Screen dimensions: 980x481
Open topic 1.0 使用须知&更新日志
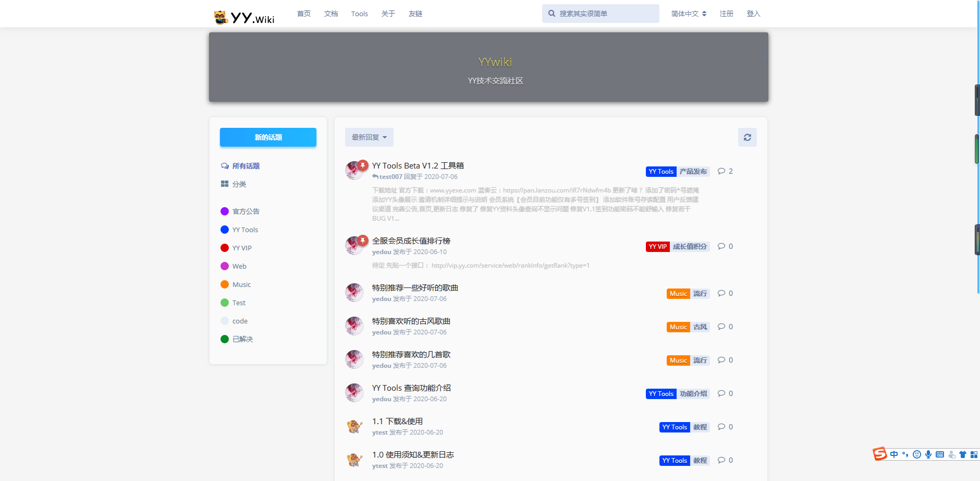coord(413,454)
